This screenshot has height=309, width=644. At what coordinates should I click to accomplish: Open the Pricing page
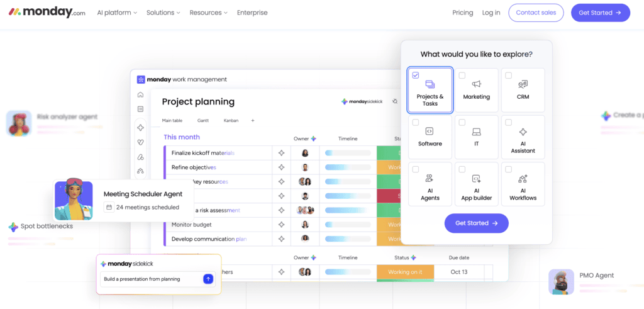point(463,13)
